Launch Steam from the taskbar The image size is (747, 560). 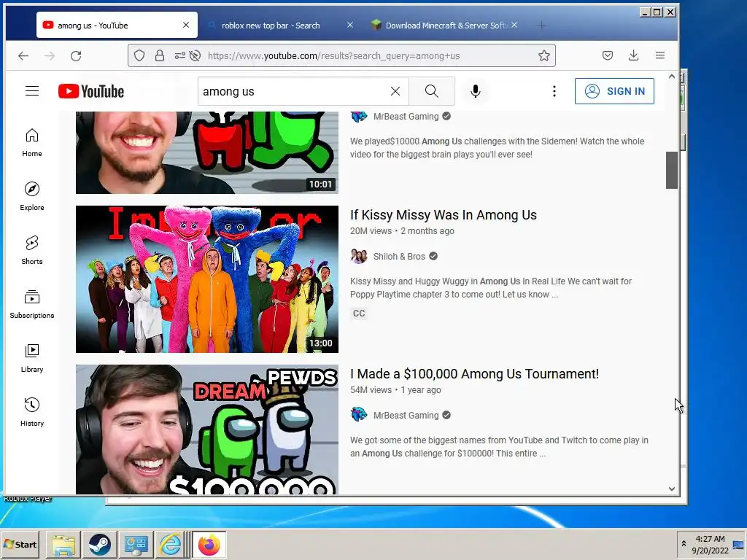tap(99, 545)
